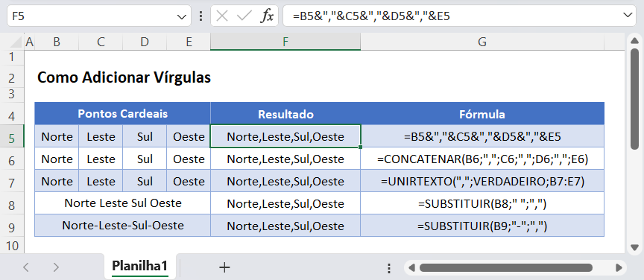The image size is (644, 280).
Task: Open the Name Box dropdown arrow
Action: tap(181, 16)
